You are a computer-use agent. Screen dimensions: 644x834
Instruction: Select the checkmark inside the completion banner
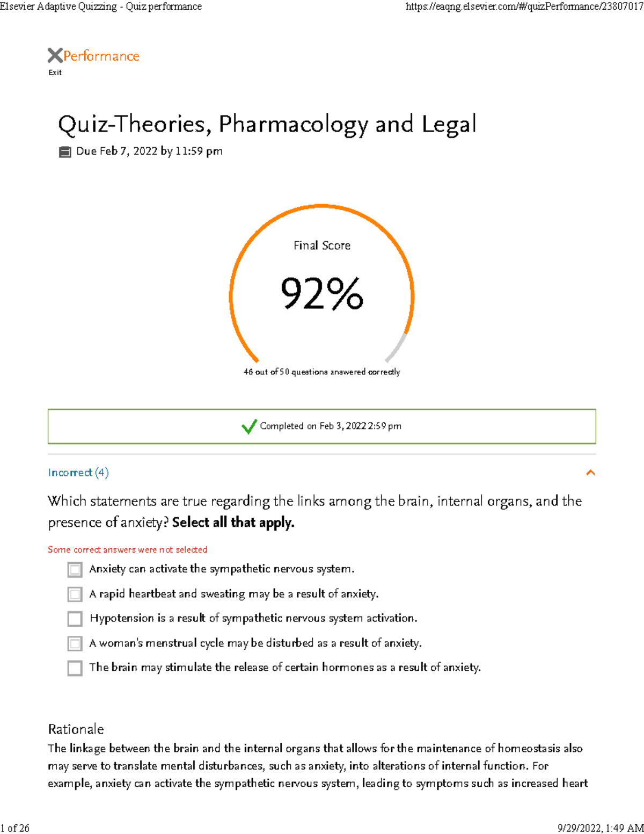point(248,426)
